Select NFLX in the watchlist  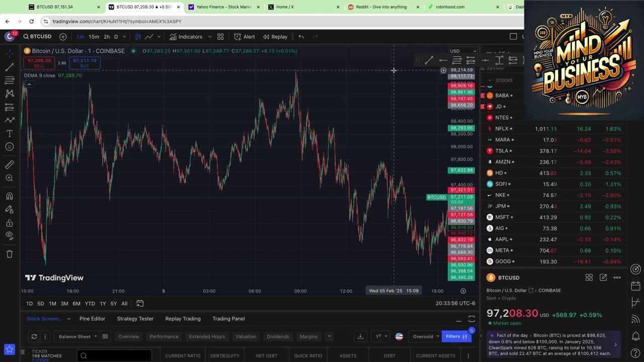point(553,129)
